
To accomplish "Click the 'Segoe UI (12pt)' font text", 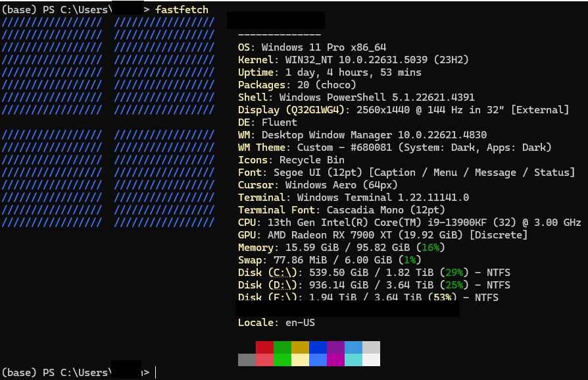I will click(x=318, y=173).
